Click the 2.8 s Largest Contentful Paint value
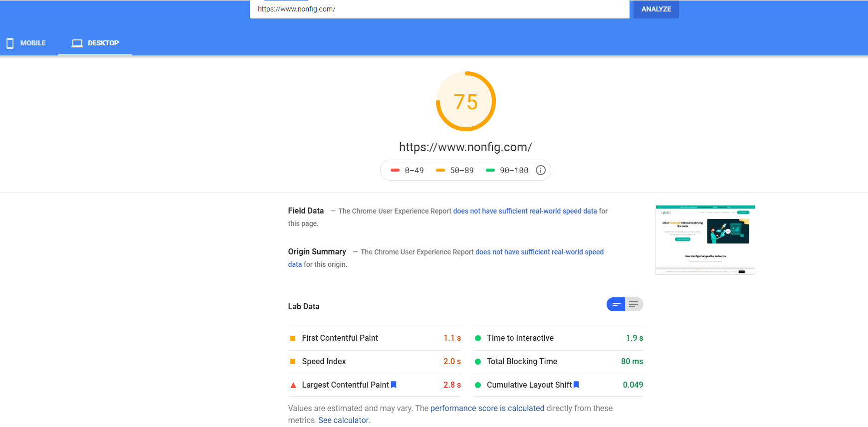 tap(452, 385)
